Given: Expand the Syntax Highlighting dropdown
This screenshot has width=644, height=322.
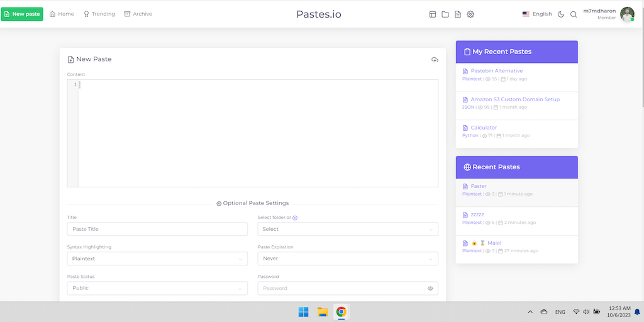Looking at the screenshot, I should click(157, 258).
